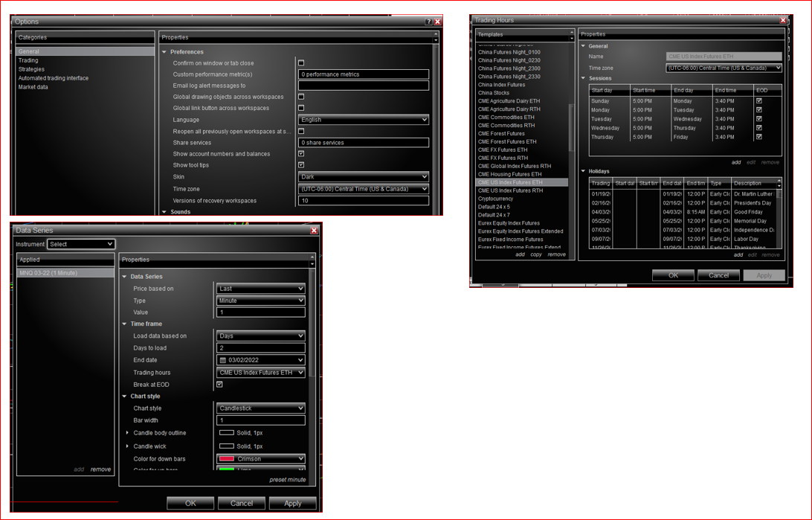Image resolution: width=812 pixels, height=520 pixels.
Task: Click OK in the Data Series window
Action: (190, 503)
